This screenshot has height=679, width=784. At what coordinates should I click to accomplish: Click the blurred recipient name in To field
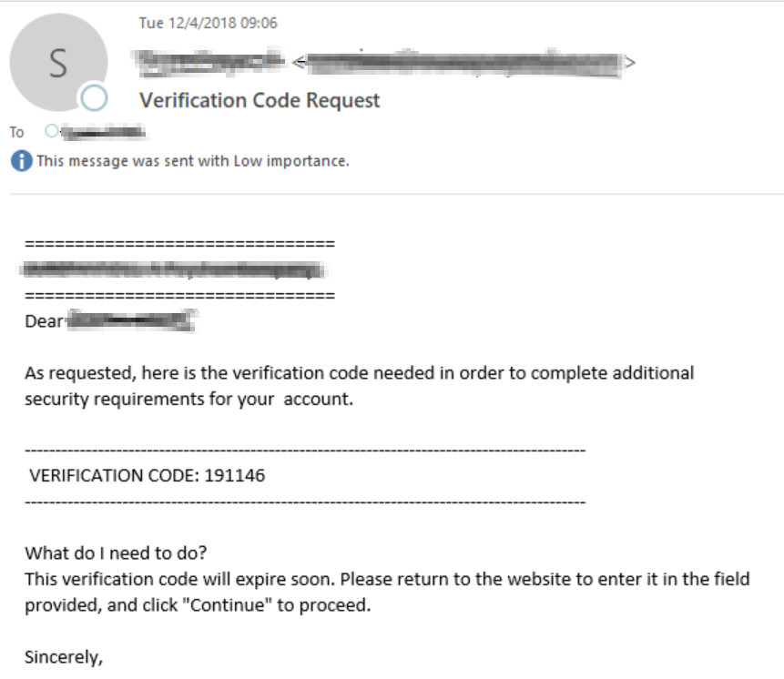[x=104, y=132]
